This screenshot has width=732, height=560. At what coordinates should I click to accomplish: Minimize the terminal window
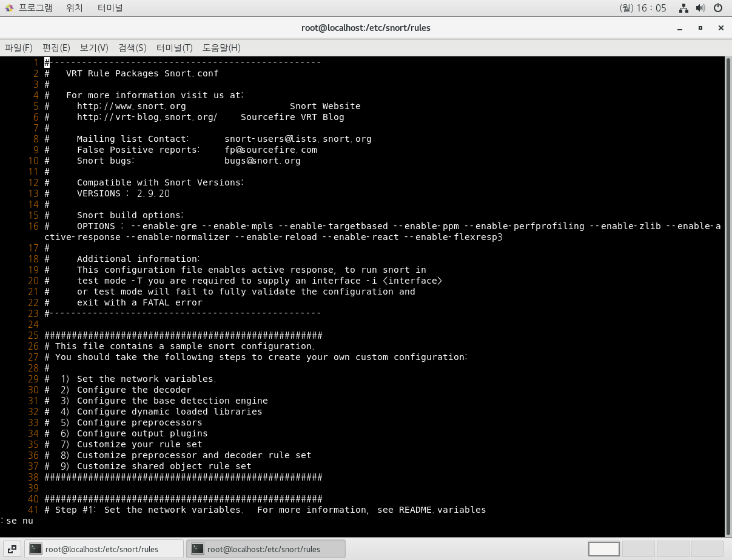pyautogui.click(x=679, y=28)
